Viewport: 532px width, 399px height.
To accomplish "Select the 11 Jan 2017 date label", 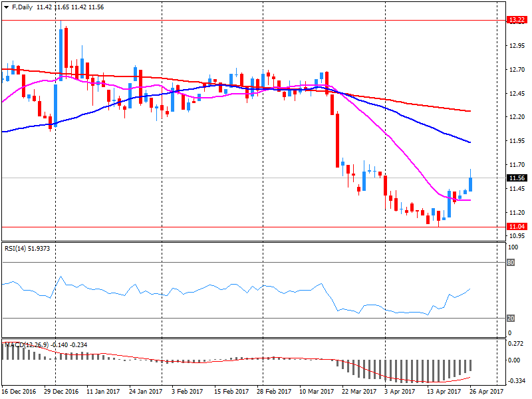I will [103, 391].
